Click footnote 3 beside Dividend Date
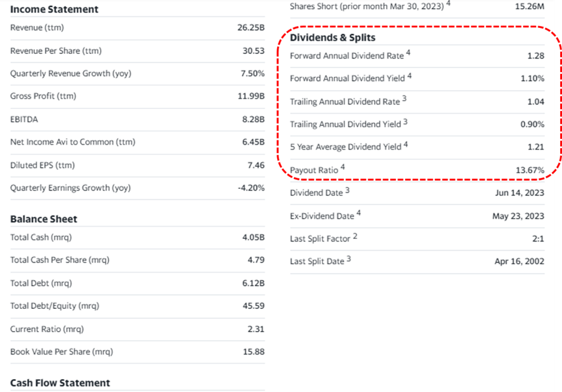562x392 pixels. (347, 190)
